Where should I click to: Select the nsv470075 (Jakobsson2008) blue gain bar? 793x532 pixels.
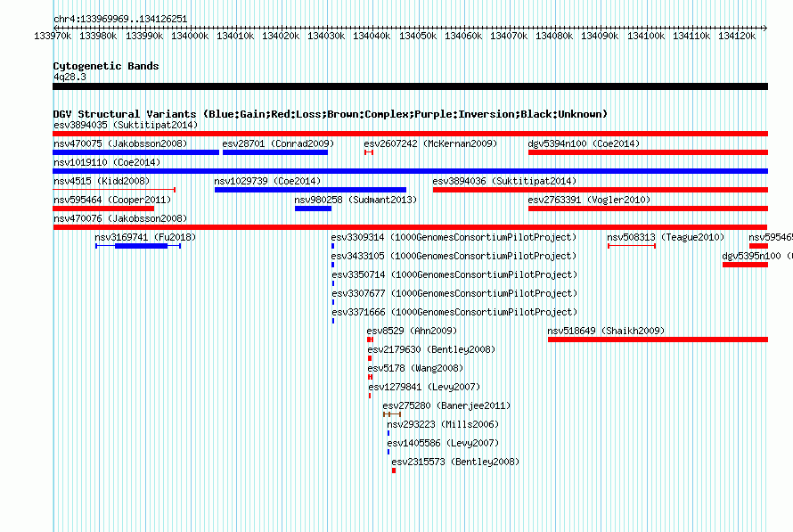click(x=136, y=152)
